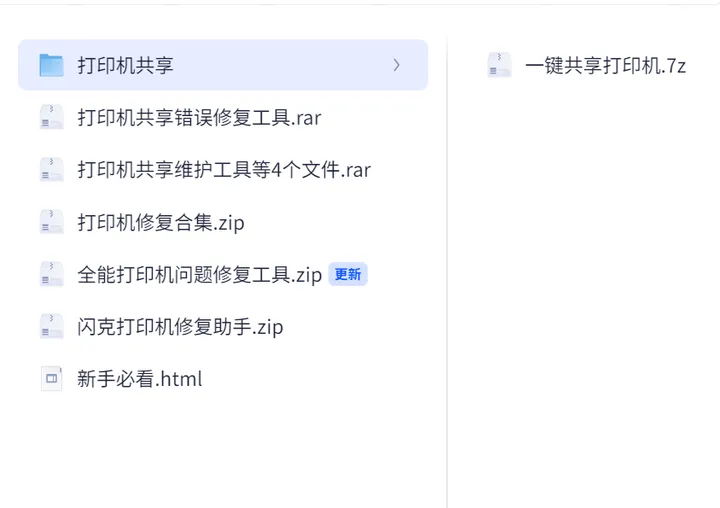
Task: Click empty area of right file pane
Action: click(583, 299)
